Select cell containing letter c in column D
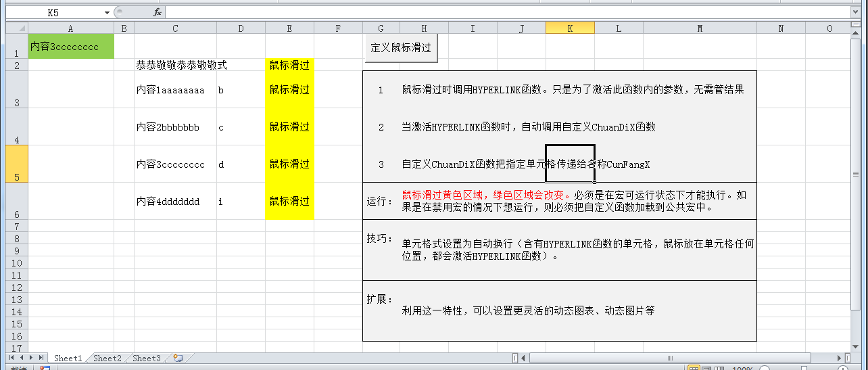Viewport: 868px width, 370px height. pyautogui.click(x=241, y=127)
